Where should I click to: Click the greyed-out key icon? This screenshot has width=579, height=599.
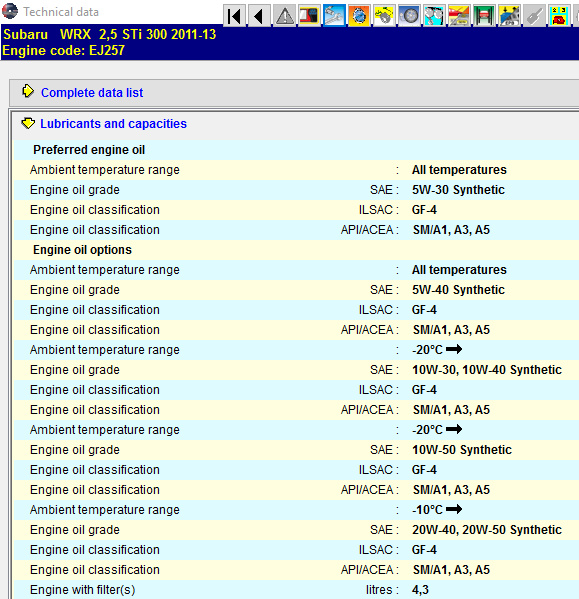click(x=534, y=16)
